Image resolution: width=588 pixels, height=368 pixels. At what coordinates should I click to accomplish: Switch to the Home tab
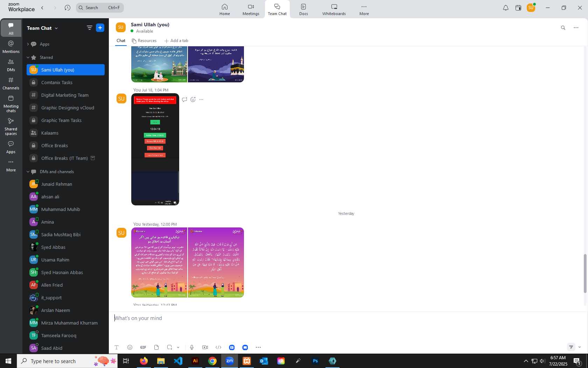pyautogui.click(x=225, y=9)
